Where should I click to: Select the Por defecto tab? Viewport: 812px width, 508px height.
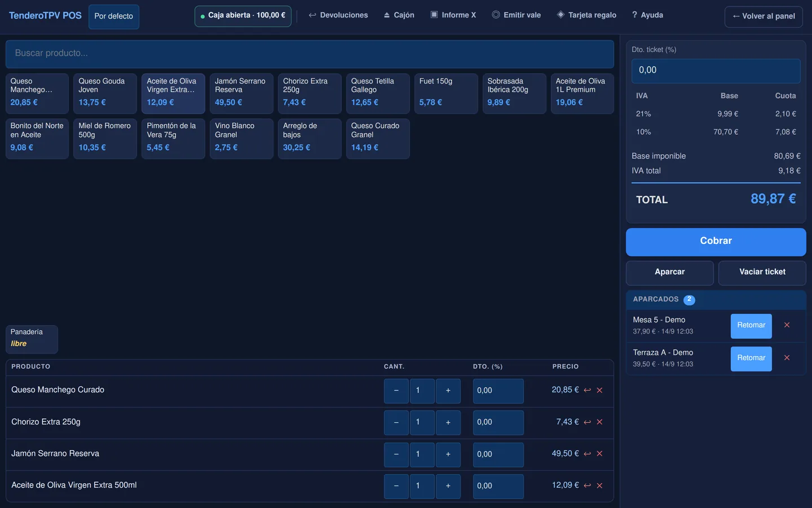point(114,16)
